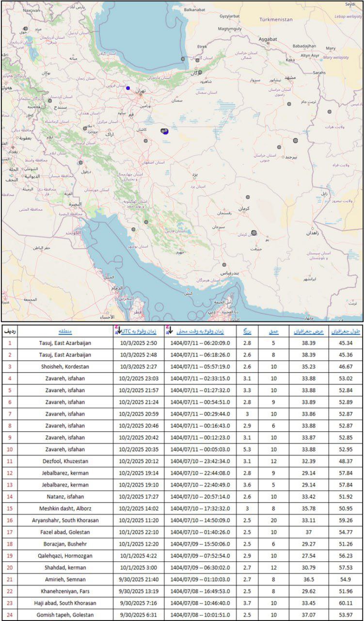Viewport: 364px width, 621px height.
Task: Click the gray marker north of Bushehr
Action: click(x=133, y=229)
